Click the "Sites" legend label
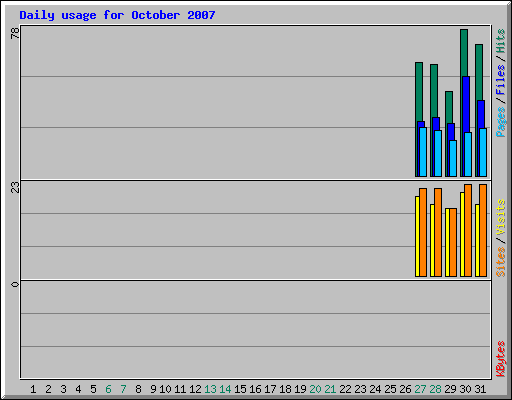The height and width of the screenshot is (400, 512). point(500,262)
